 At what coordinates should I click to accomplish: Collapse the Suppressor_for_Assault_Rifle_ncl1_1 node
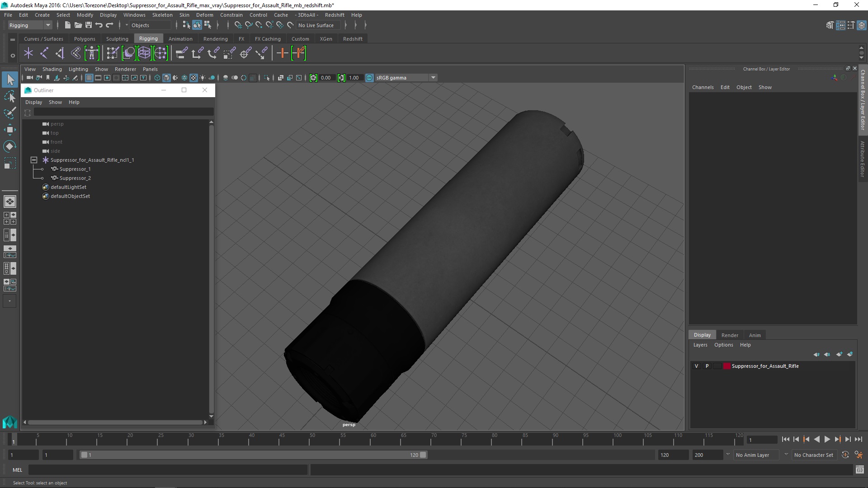pyautogui.click(x=34, y=160)
